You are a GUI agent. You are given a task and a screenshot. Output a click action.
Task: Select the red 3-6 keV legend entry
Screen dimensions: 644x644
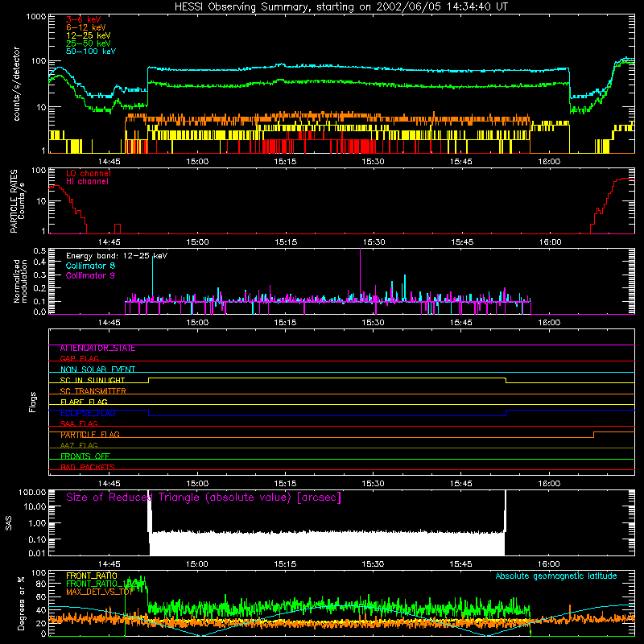(x=84, y=19)
